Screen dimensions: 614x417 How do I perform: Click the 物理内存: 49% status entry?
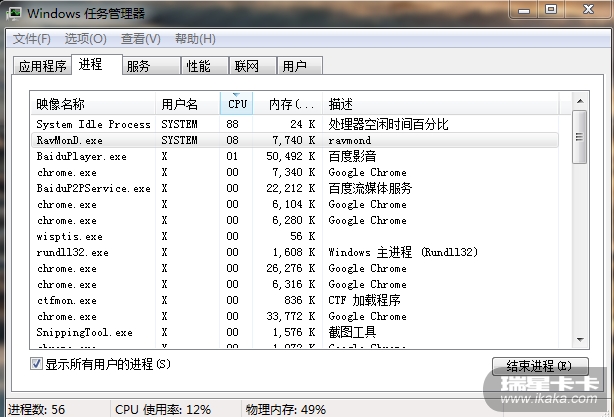pos(285,410)
